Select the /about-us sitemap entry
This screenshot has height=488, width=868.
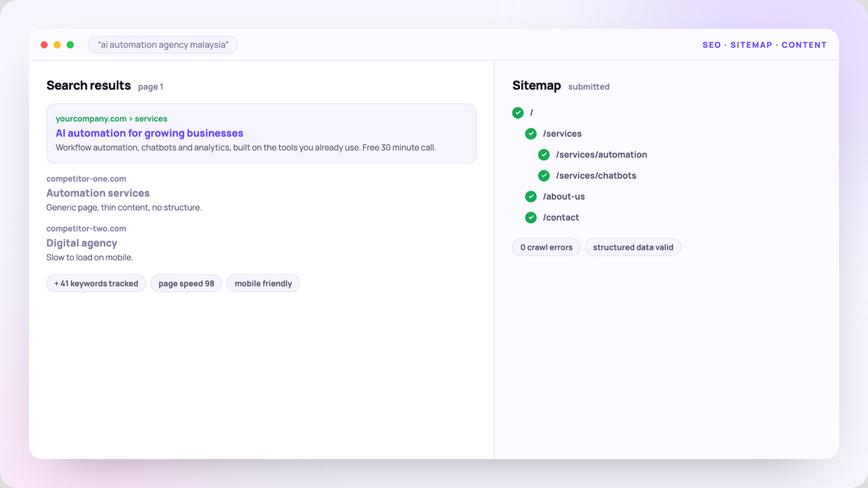coord(564,196)
